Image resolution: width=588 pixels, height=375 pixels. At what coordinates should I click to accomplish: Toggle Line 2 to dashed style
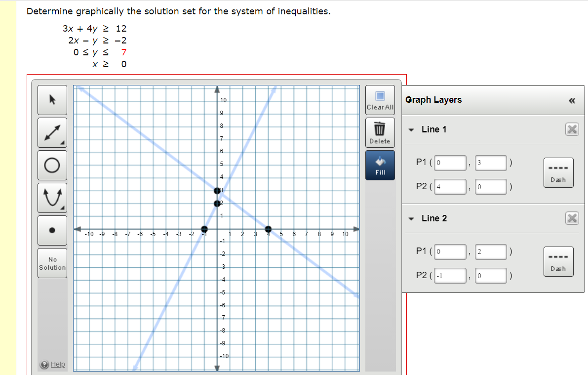558,261
